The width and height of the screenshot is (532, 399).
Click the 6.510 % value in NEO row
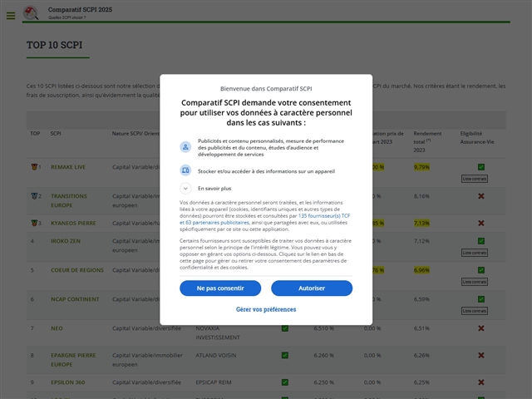[x=323, y=328]
